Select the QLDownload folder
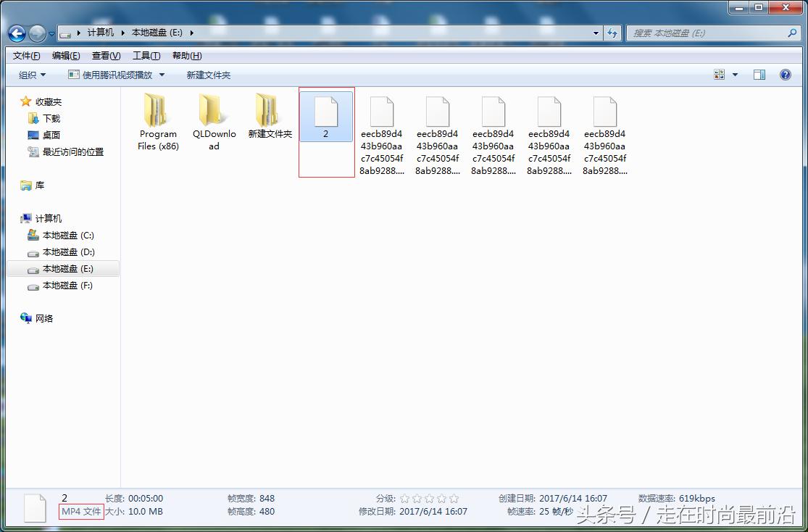The image size is (808, 532). tap(214, 122)
